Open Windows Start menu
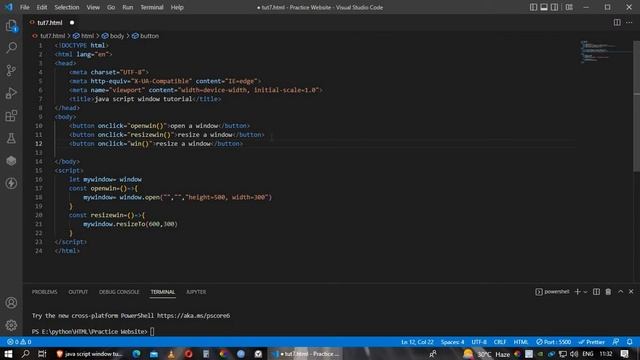This screenshot has width=640, height=360. click(x=8, y=353)
